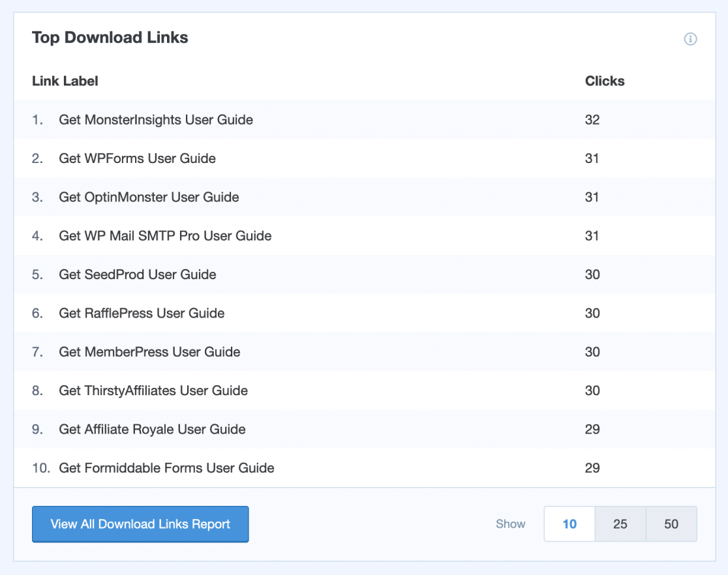Select Get Affiliate Royale User Guide row
Image resolution: width=728 pixels, height=575 pixels.
[x=152, y=430]
